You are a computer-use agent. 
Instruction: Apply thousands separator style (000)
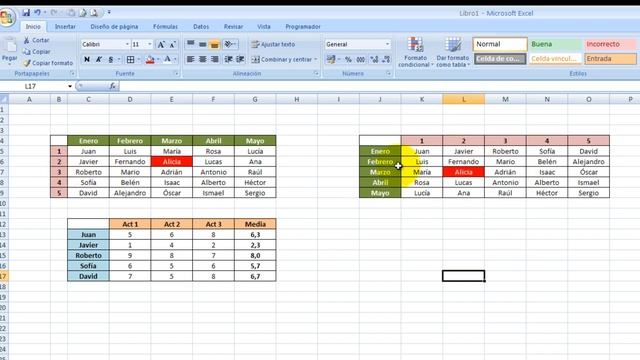[360, 60]
